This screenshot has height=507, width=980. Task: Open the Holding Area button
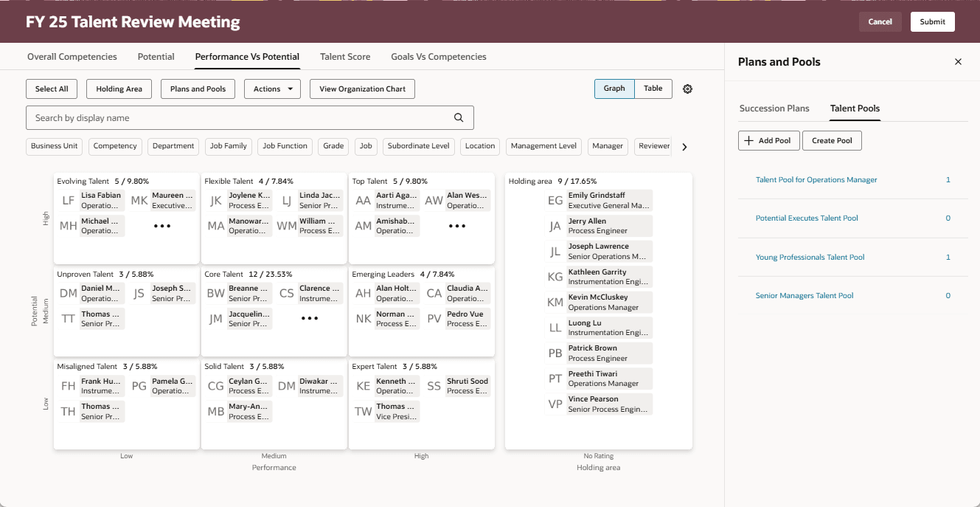pos(119,89)
